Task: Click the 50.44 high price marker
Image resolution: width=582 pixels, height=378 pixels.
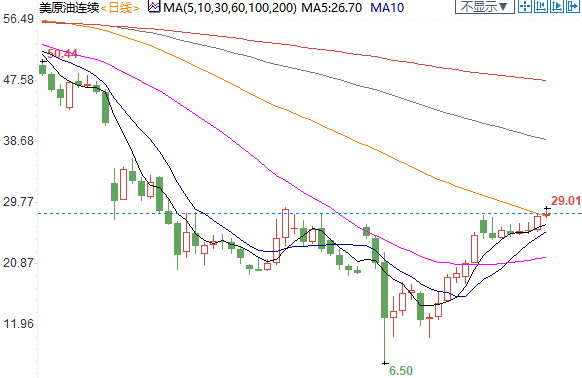Action: (x=62, y=54)
